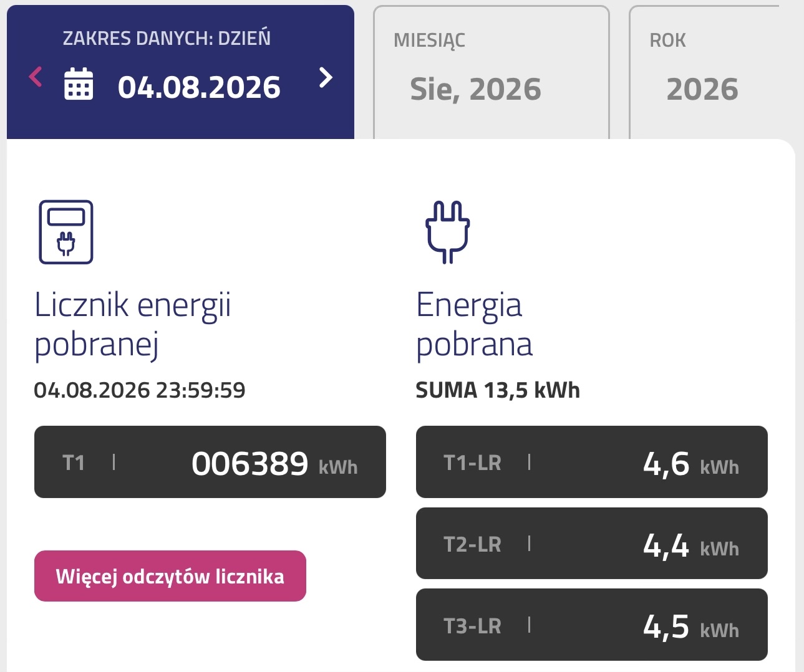The height and width of the screenshot is (672, 804).
Task: Click the date 04.08.2026
Action: pyautogui.click(x=199, y=87)
